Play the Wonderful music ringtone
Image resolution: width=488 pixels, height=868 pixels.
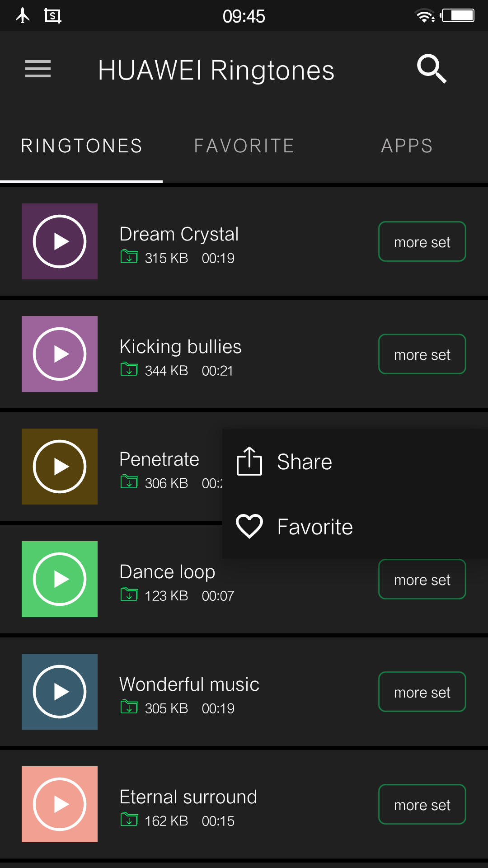pyautogui.click(x=60, y=692)
